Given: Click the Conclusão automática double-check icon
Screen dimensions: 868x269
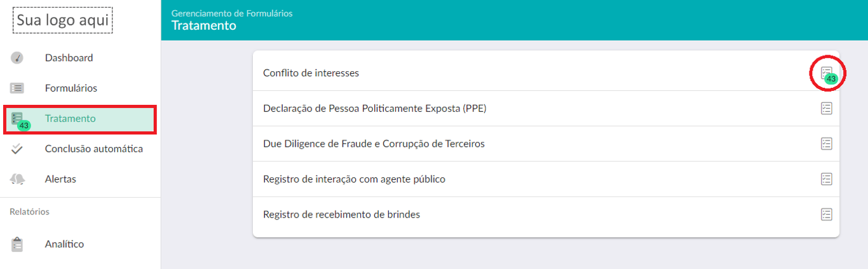Looking at the screenshot, I should pos(17,149).
